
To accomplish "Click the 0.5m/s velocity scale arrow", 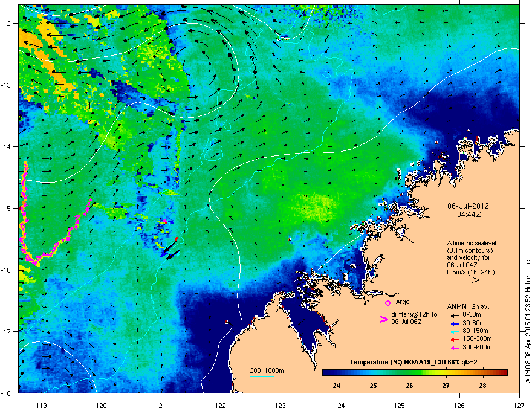I will tap(467, 280).
